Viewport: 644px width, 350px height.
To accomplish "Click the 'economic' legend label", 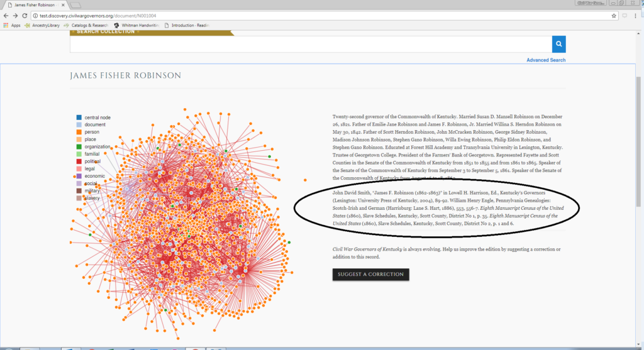I will 94,176.
